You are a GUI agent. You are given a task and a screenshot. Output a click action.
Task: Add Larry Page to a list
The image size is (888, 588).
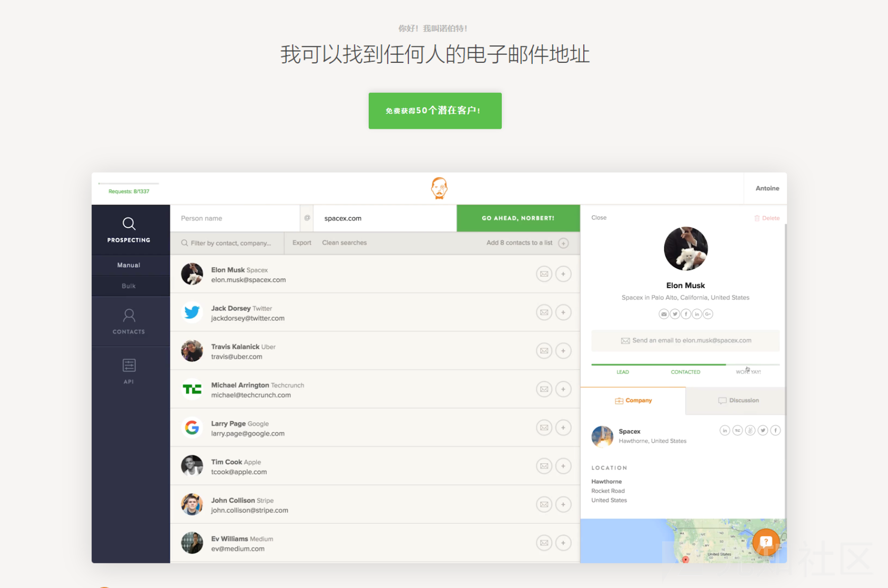563,428
